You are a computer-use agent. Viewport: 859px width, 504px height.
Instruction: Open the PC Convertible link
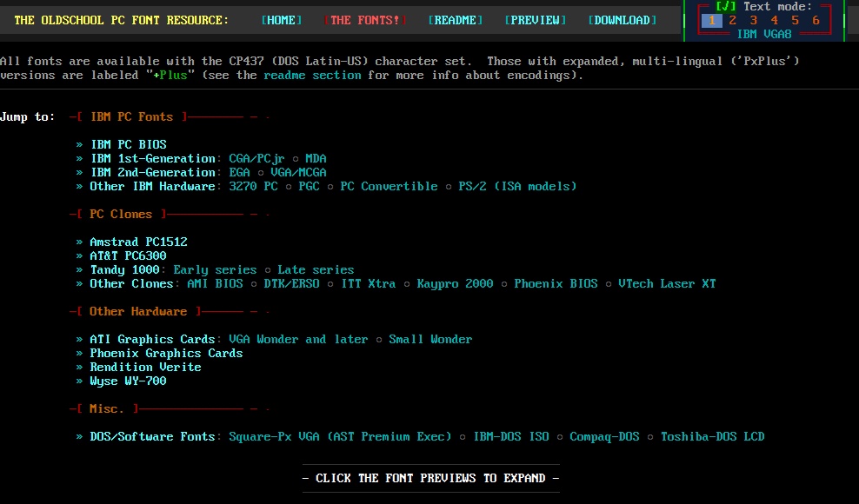tap(389, 186)
